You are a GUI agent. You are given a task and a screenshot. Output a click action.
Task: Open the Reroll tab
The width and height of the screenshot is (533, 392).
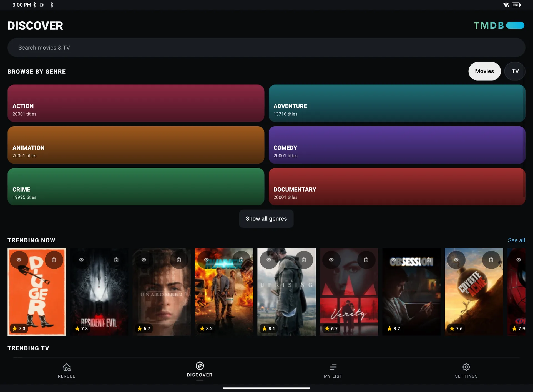point(66,371)
